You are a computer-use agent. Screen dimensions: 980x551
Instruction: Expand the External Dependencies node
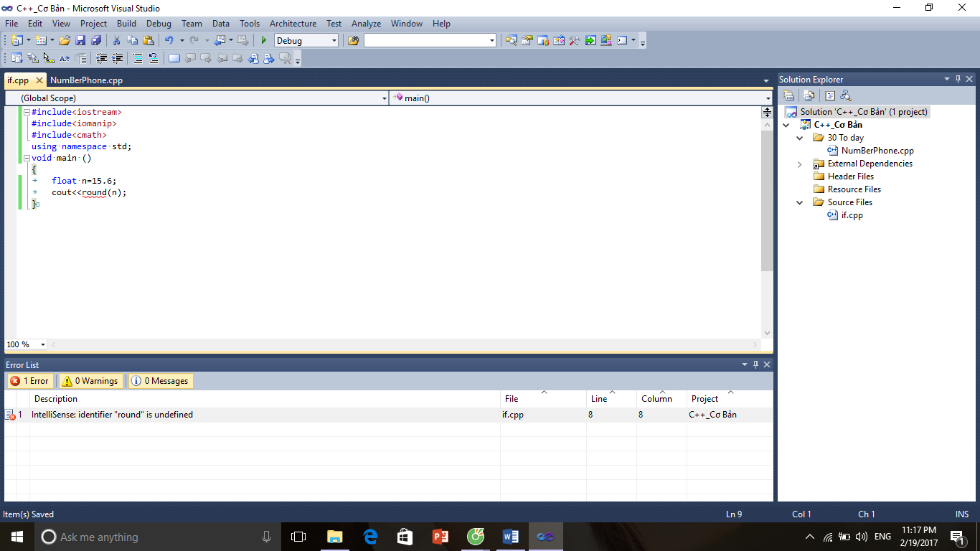(800, 164)
